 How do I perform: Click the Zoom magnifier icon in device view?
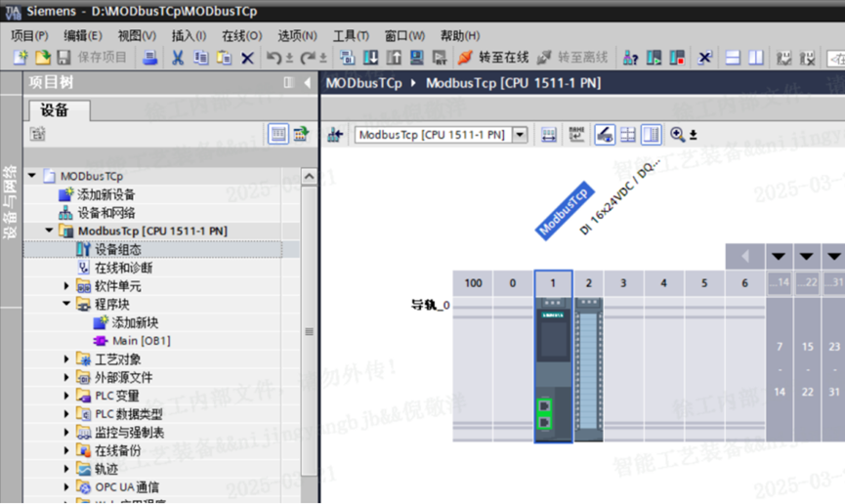677,134
